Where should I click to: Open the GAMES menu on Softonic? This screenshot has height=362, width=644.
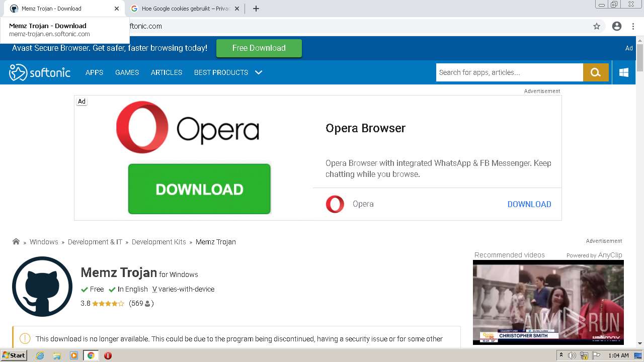[127, 72]
